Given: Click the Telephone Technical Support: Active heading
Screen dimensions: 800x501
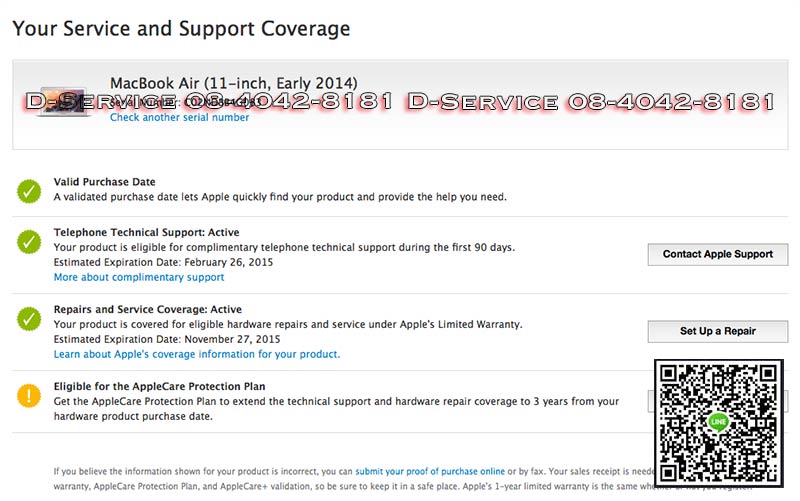Looking at the screenshot, I should coord(146,233).
